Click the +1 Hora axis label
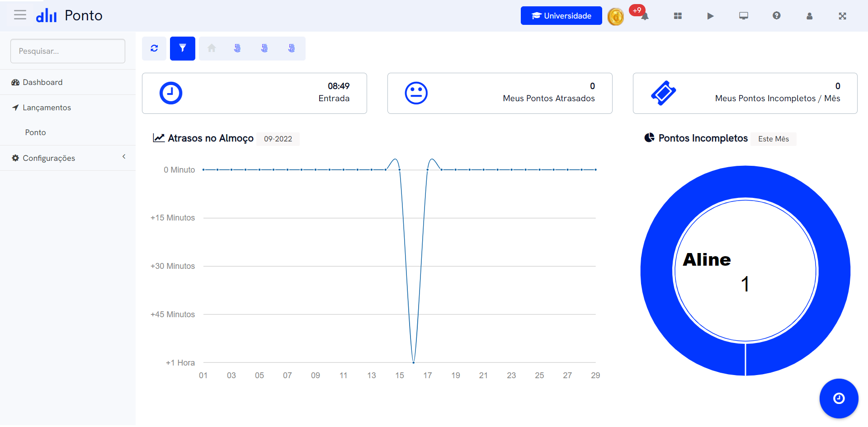 [180, 363]
